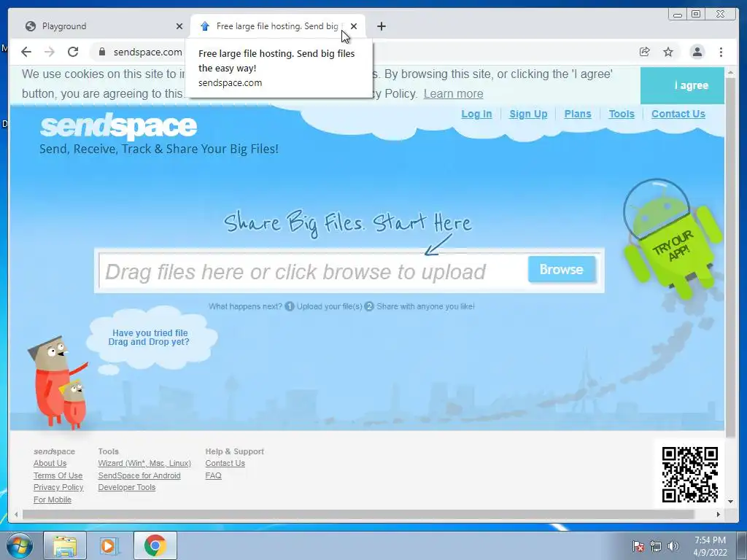
Task: Open File Explorer from the taskbar
Action: pos(65,545)
